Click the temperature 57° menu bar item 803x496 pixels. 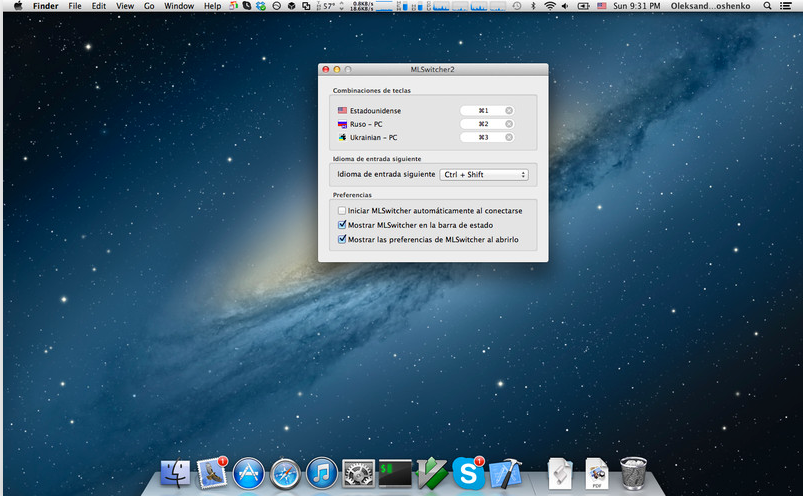click(x=329, y=6)
